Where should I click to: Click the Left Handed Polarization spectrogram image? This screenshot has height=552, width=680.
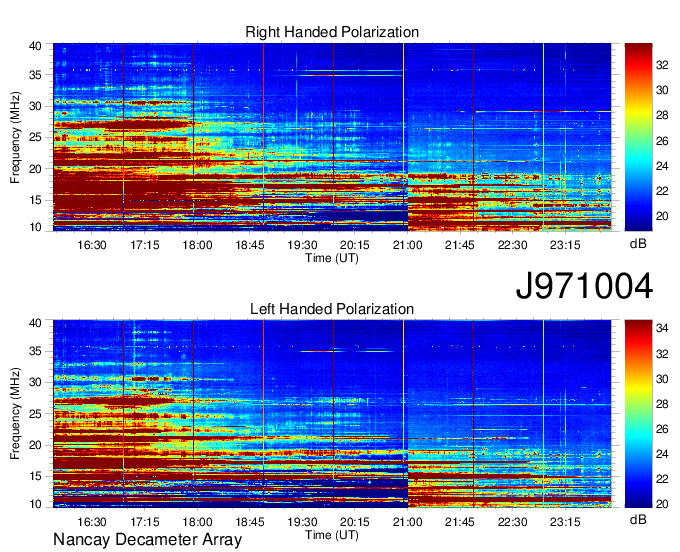(x=332, y=414)
